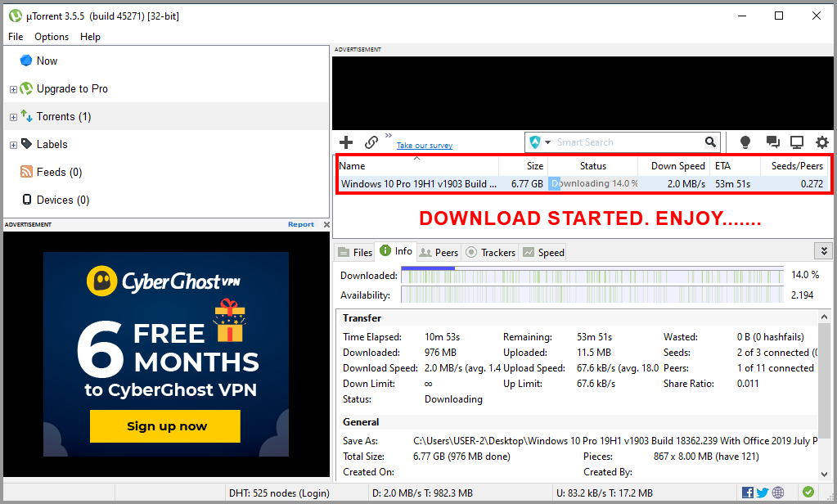The height and width of the screenshot is (504, 837).
Task: Sort torrents by the ETA column header
Action: coord(735,166)
